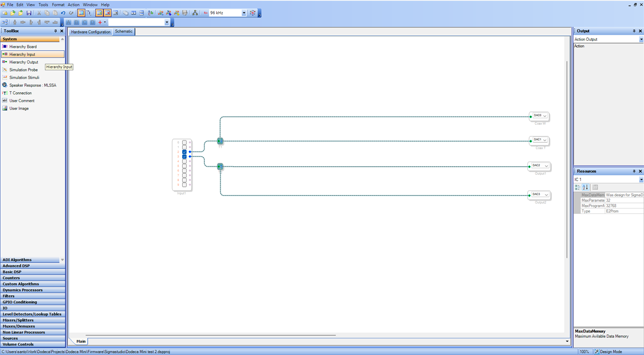Viewport: 644px width, 355px height.
Task: Click the Type property value E2Prom
Action: pyautogui.click(x=624, y=211)
